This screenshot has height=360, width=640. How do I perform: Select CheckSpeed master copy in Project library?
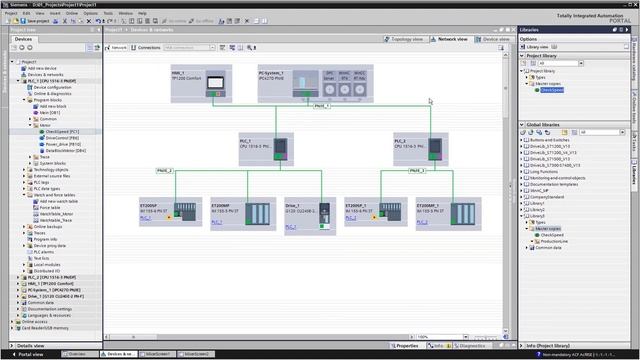coord(552,90)
